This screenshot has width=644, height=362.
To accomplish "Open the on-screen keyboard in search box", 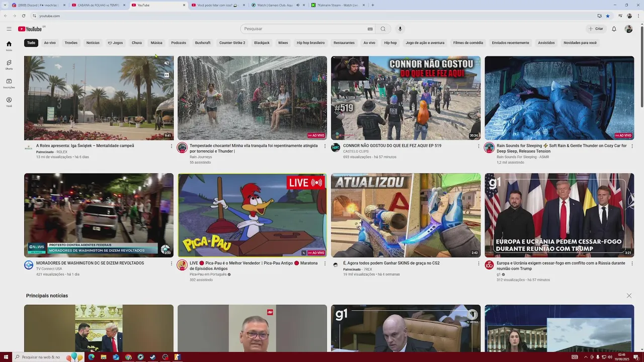I will click(370, 29).
